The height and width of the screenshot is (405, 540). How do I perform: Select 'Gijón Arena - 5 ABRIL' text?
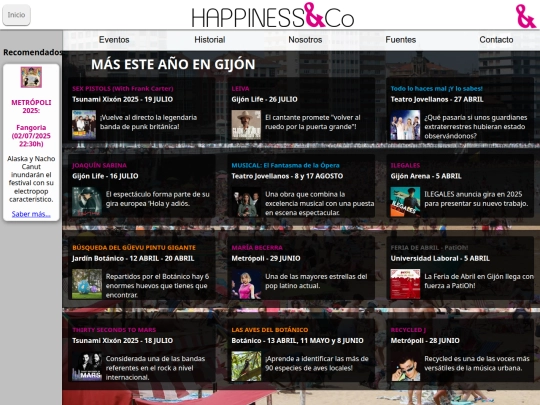(426, 176)
